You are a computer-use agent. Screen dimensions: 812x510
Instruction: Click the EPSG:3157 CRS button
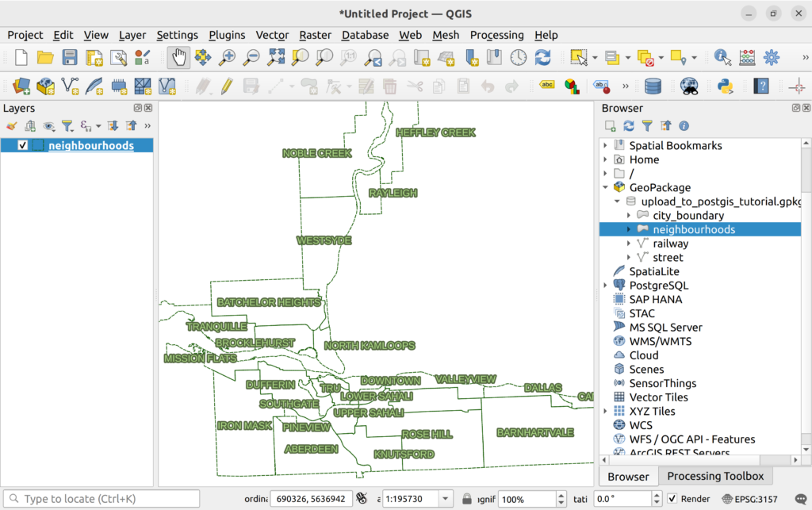click(x=749, y=499)
